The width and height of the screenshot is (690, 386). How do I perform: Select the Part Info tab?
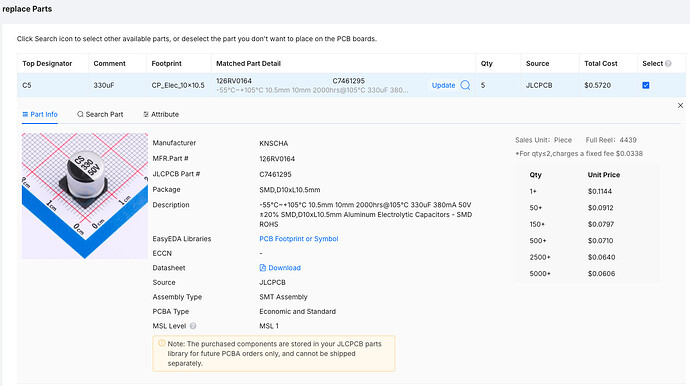click(x=40, y=114)
